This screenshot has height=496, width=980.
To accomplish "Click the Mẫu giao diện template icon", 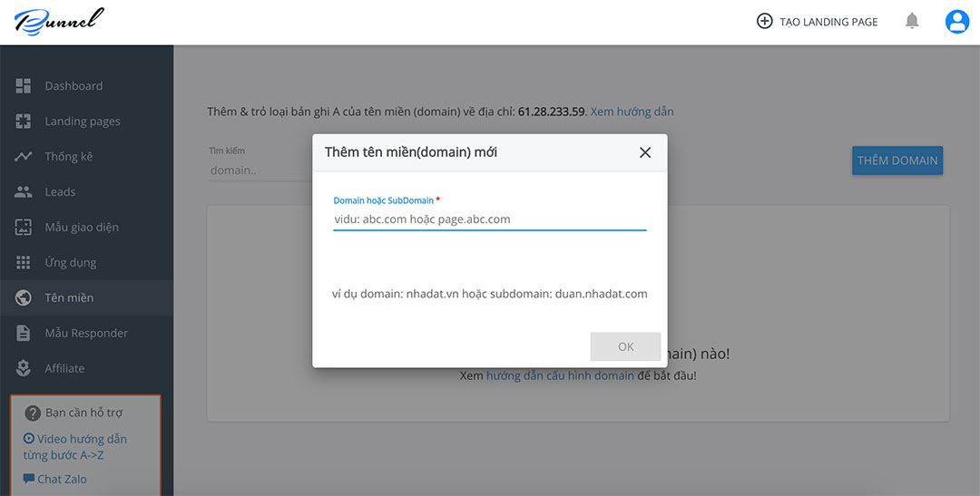I will (24, 228).
